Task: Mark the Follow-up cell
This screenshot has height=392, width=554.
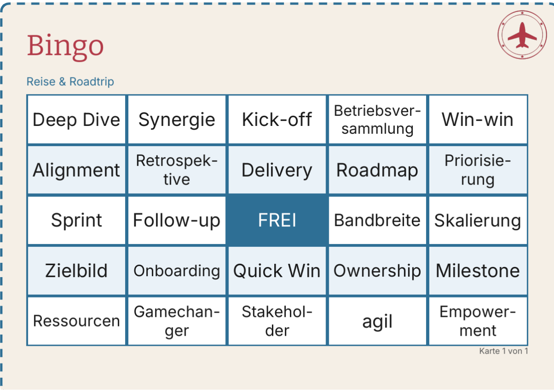Action: coord(177,220)
